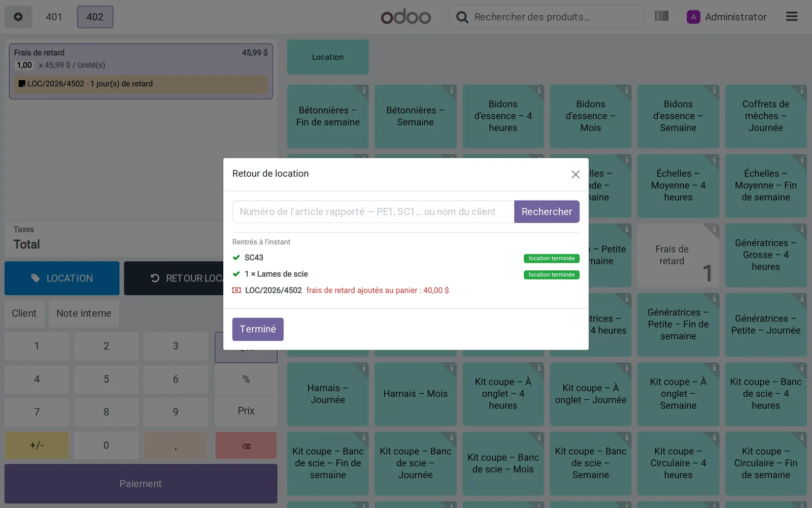Add Bidons d'essence – Semaine product
The image size is (812, 508).
(x=678, y=116)
